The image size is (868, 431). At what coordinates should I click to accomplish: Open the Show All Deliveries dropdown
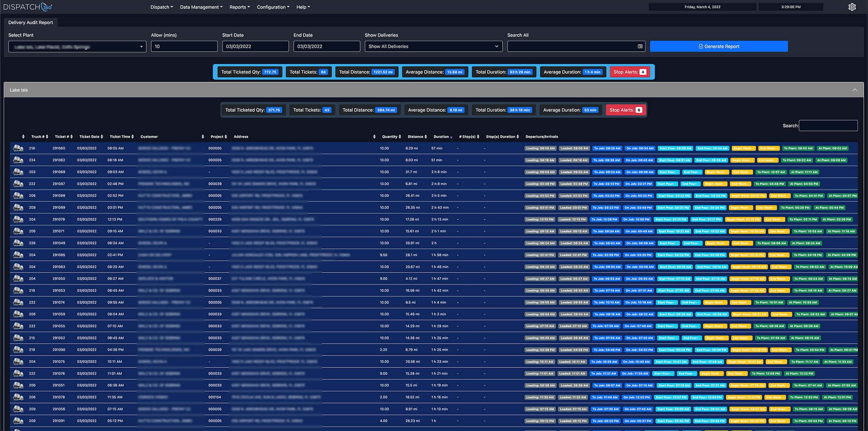[x=434, y=47]
